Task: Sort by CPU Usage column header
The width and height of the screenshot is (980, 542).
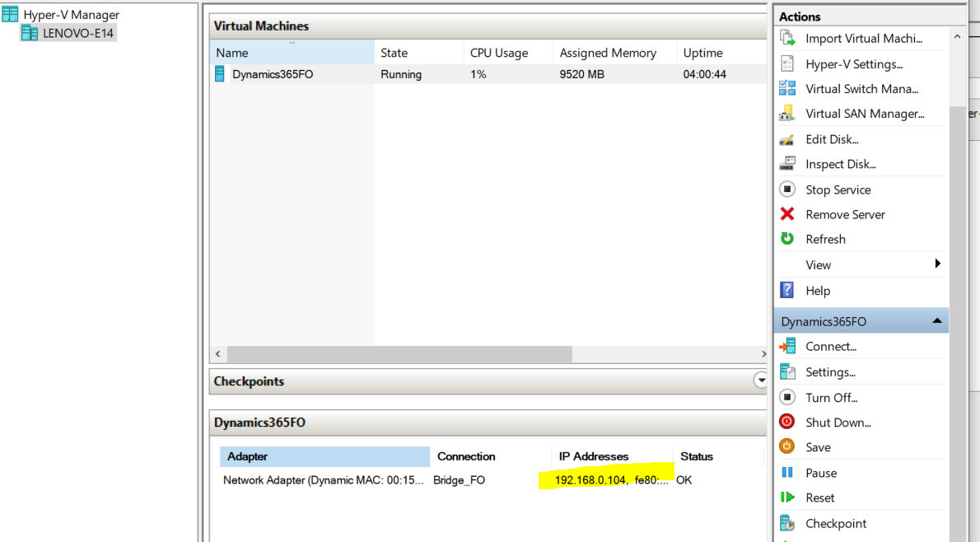Action: point(508,53)
